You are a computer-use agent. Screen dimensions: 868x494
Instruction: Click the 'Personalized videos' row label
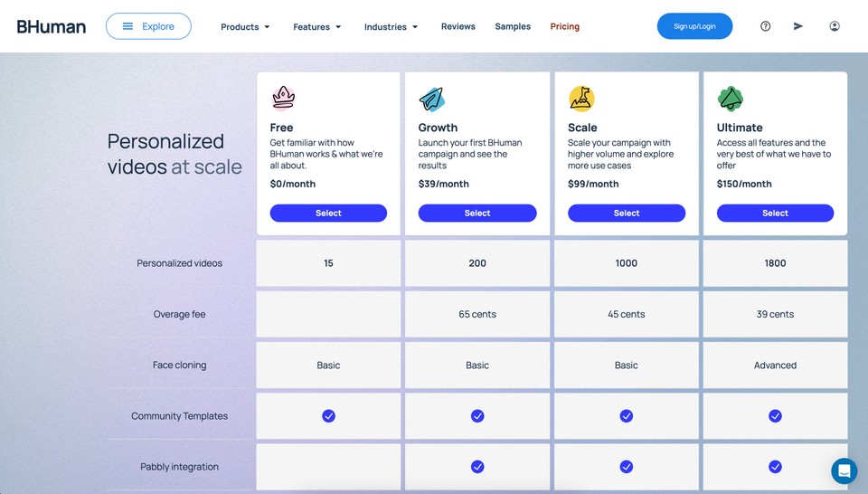[179, 263]
